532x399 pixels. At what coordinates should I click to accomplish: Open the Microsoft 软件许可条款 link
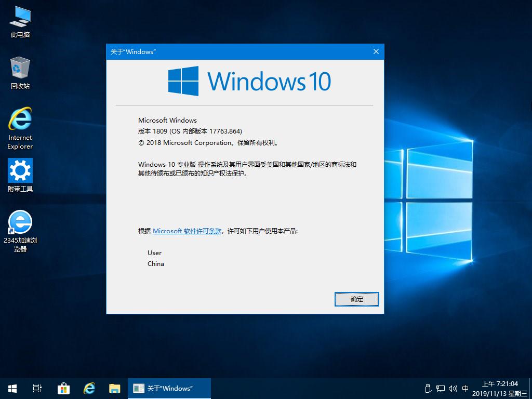click(187, 231)
